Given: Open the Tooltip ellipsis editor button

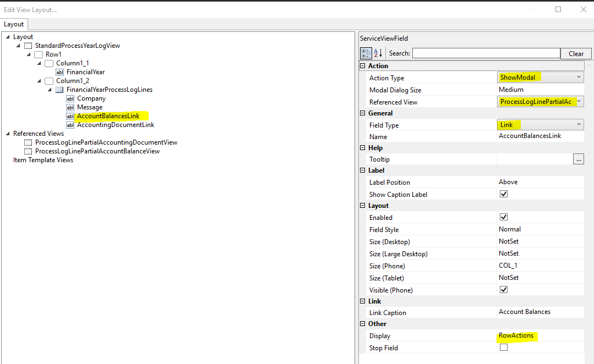Looking at the screenshot, I should pos(579,159).
